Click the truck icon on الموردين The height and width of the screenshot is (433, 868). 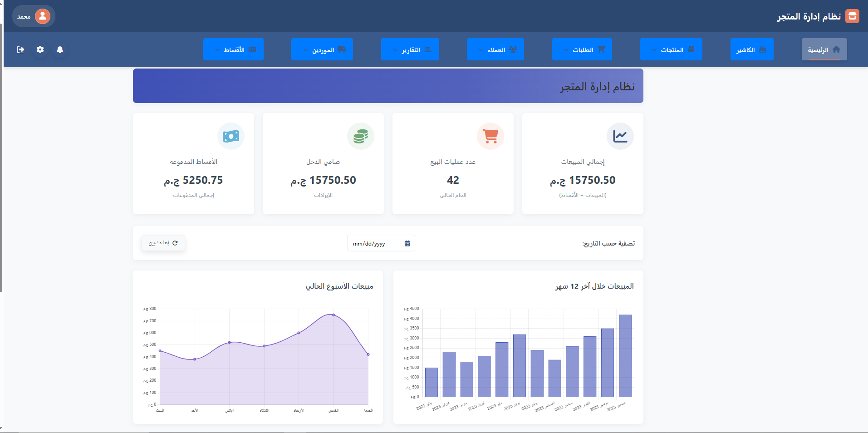[342, 49]
